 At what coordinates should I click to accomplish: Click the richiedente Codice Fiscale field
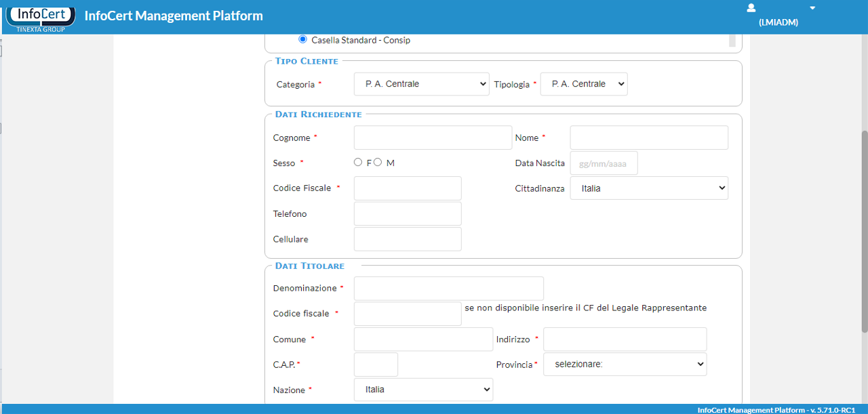(x=408, y=188)
